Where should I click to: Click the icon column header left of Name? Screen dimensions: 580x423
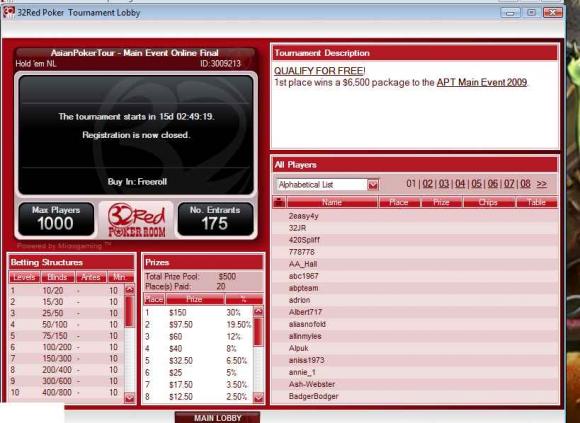point(279,202)
